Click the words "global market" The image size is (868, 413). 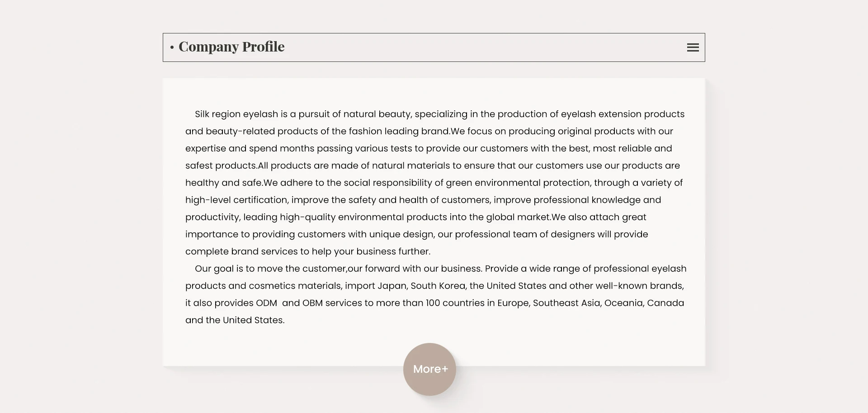(x=518, y=217)
